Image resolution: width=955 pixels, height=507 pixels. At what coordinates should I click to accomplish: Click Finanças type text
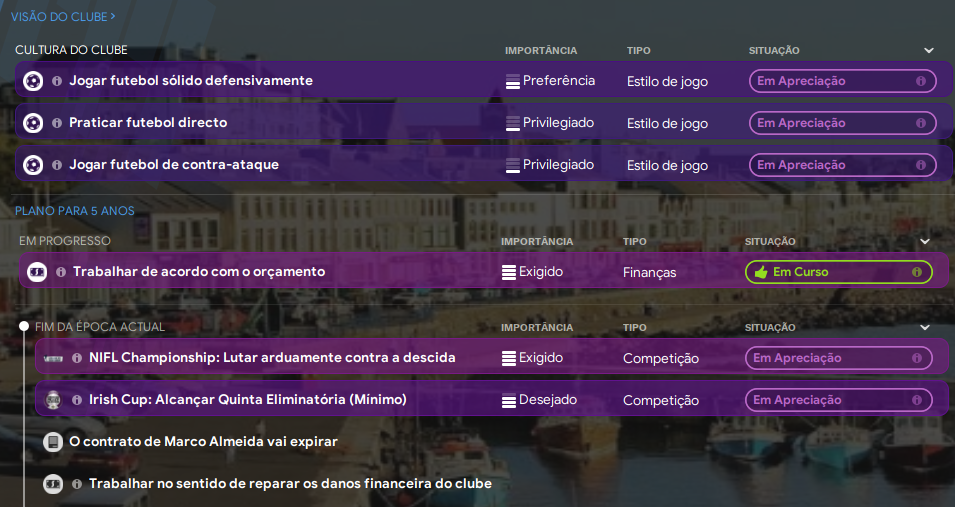pos(649,272)
